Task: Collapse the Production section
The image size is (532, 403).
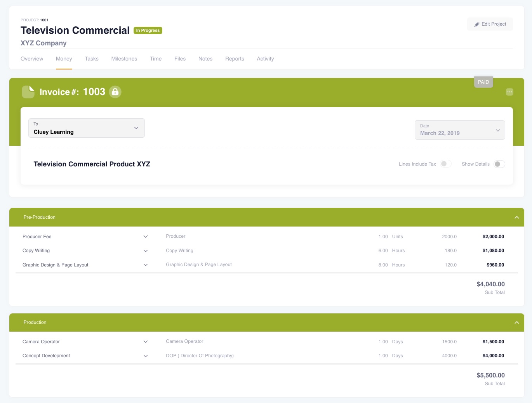Action: tap(516, 323)
